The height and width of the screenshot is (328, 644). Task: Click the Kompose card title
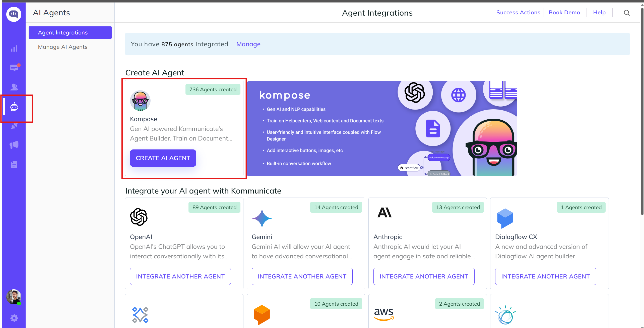pos(144,119)
